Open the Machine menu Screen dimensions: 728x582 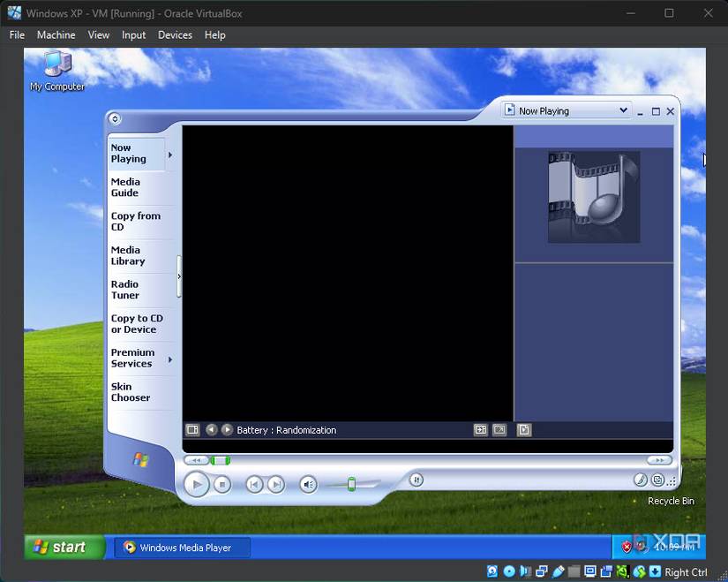click(x=56, y=35)
